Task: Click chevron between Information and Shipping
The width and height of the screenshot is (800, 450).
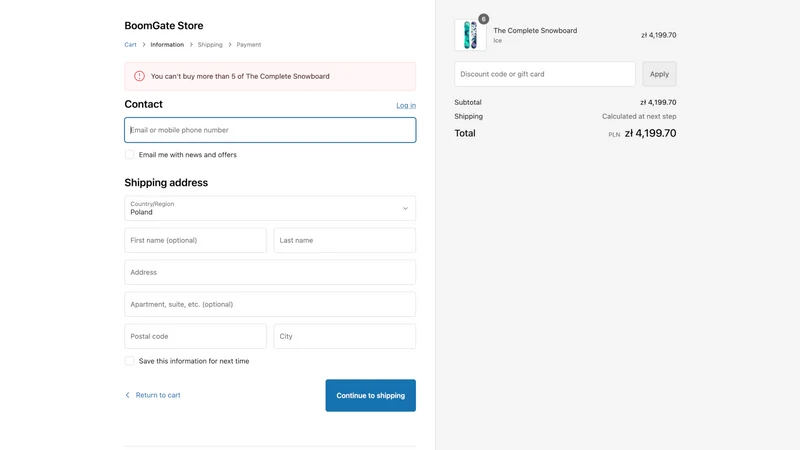Action: coord(191,45)
